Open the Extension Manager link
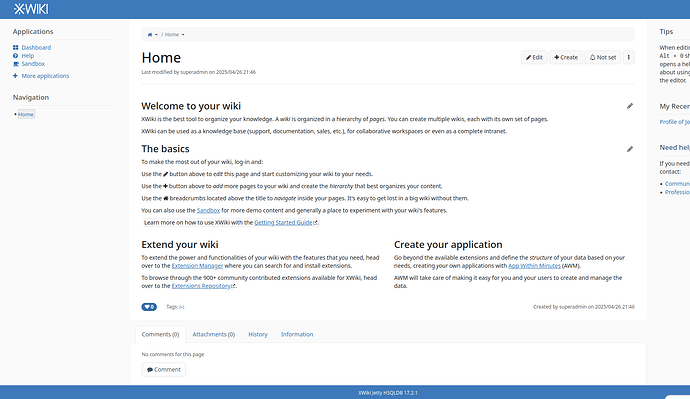The height and width of the screenshot is (399, 690). 197,266
